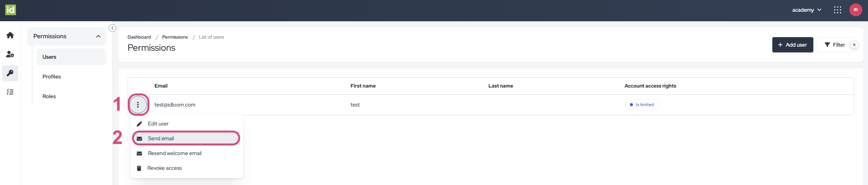Click the three-dot row actions button
Image resolution: width=868 pixels, height=185 pixels.
coord(138,105)
